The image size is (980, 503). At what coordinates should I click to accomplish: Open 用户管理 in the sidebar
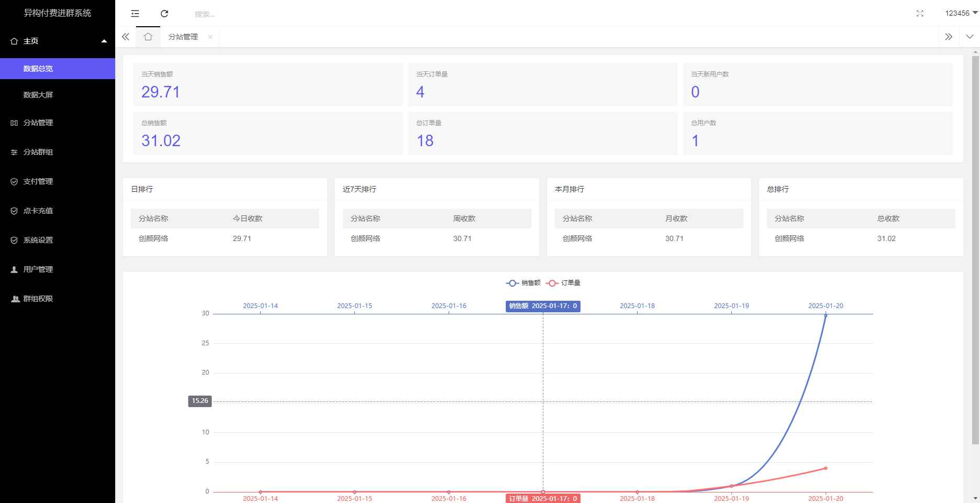coord(38,269)
